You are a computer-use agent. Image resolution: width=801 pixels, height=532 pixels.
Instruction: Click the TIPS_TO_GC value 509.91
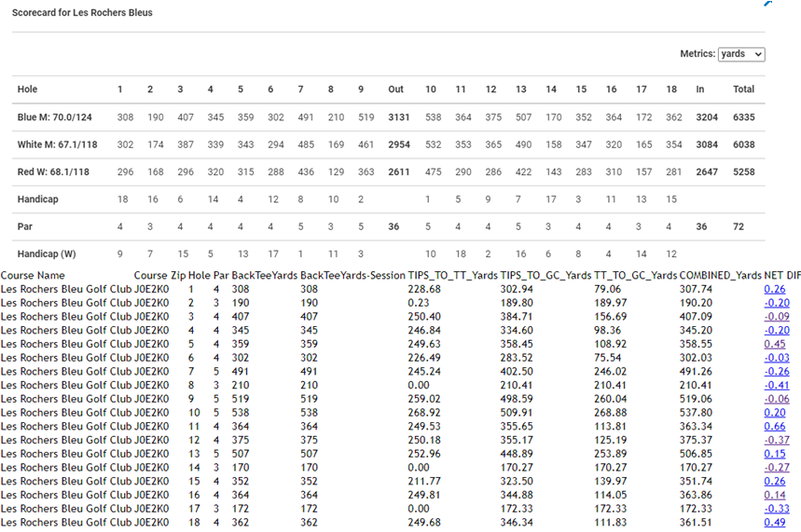(x=517, y=413)
